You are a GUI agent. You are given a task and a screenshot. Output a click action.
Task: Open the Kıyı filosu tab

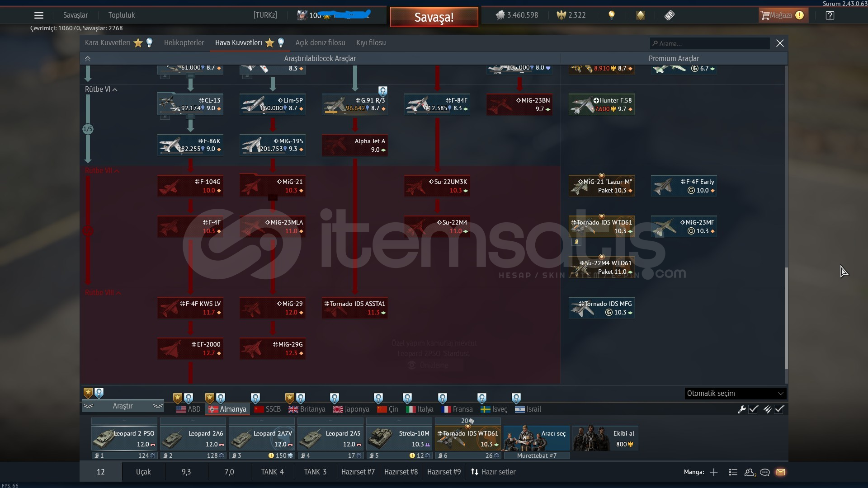click(x=371, y=43)
